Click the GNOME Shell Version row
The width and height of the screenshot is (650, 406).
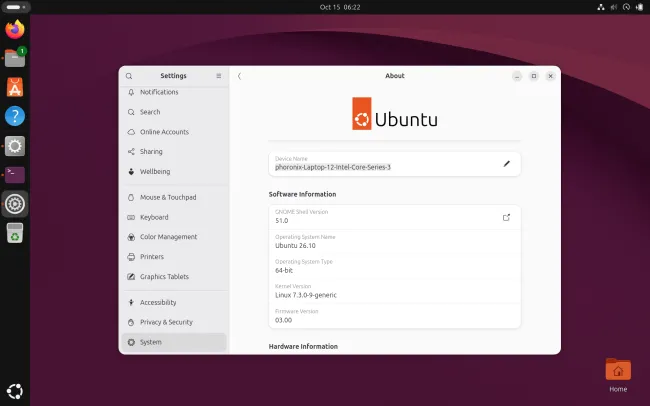(x=395, y=217)
